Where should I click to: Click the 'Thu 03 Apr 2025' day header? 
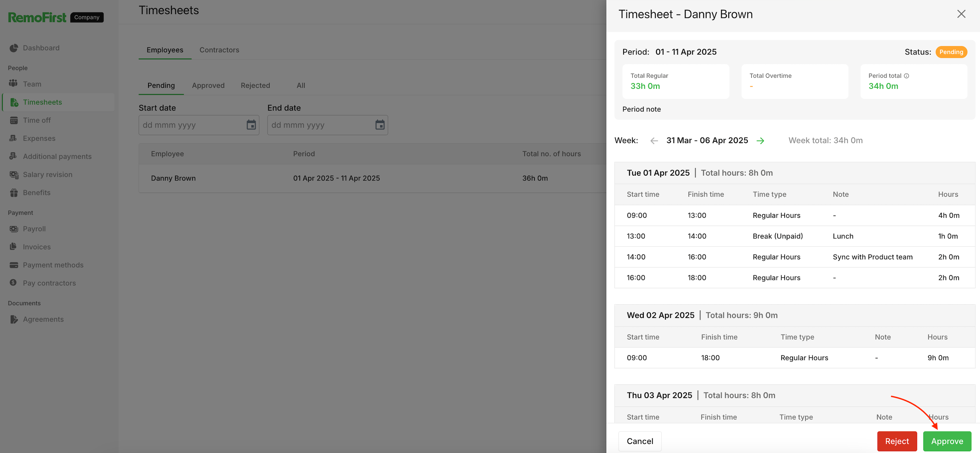pos(659,395)
